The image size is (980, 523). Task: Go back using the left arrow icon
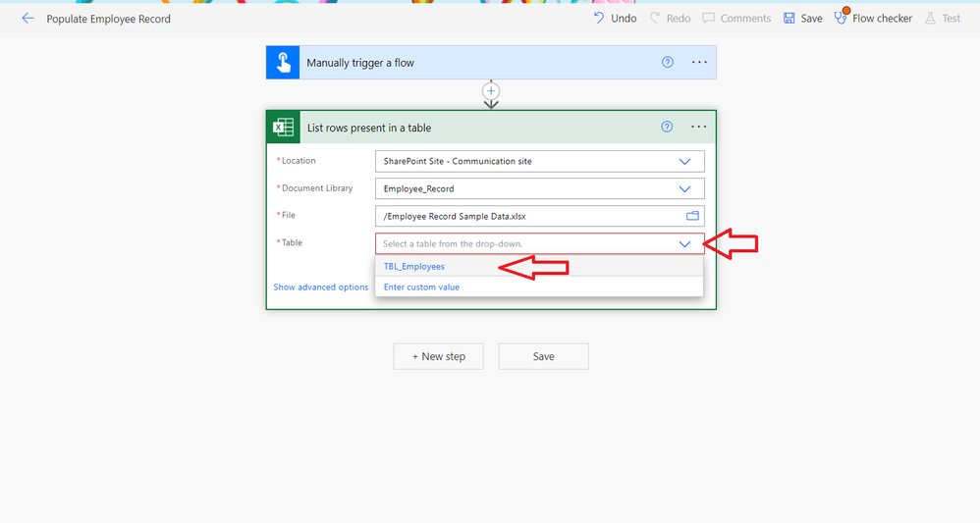coord(27,18)
